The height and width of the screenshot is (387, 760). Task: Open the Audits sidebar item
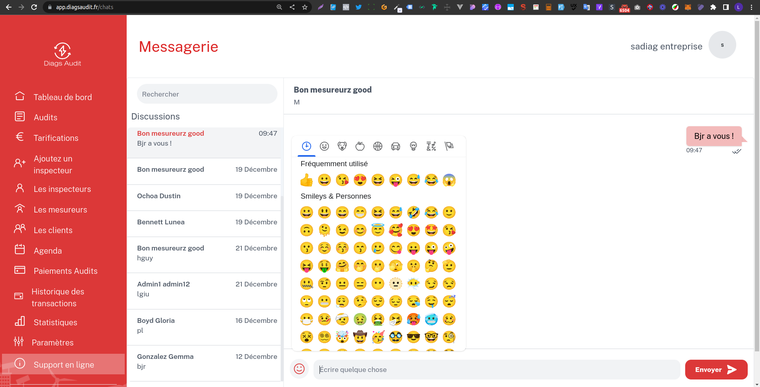[45, 117]
